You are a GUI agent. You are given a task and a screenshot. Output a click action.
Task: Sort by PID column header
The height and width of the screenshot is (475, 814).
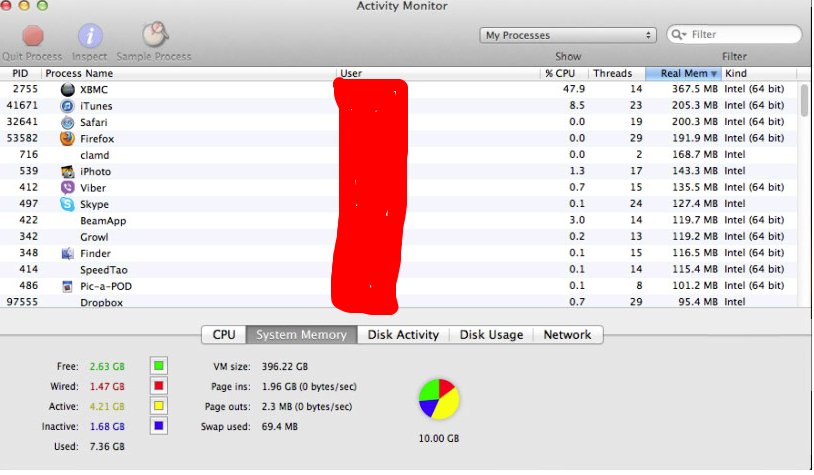click(x=20, y=73)
